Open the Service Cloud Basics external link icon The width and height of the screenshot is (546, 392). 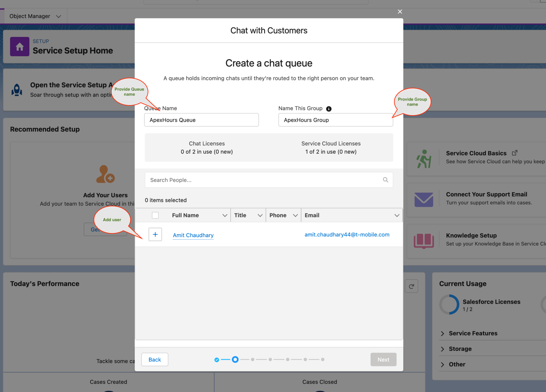(515, 153)
